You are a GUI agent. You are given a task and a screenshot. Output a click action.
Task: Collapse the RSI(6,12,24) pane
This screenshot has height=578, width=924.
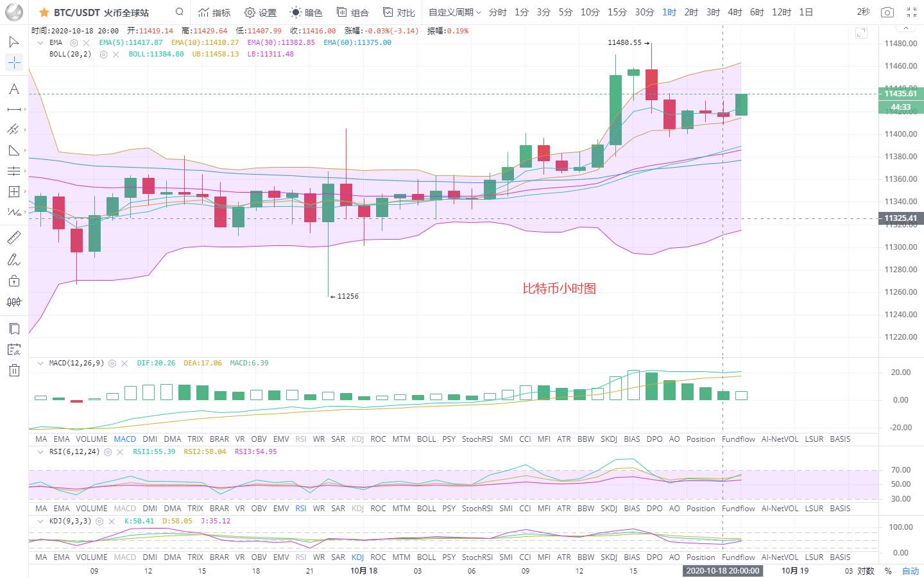pos(40,451)
